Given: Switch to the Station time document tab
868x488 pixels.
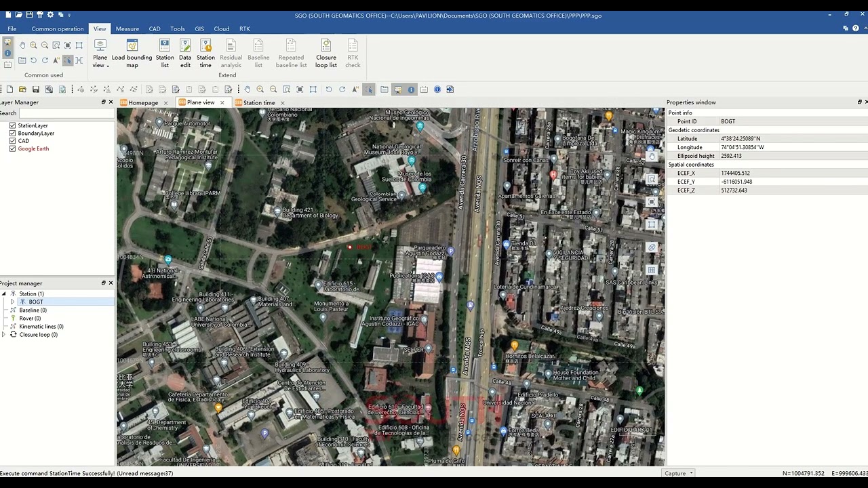Looking at the screenshot, I should [x=259, y=102].
